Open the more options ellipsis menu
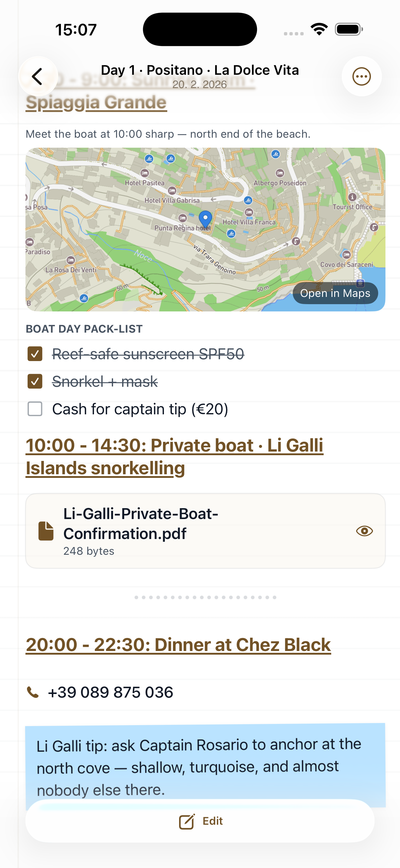The width and height of the screenshot is (400, 868). click(362, 77)
